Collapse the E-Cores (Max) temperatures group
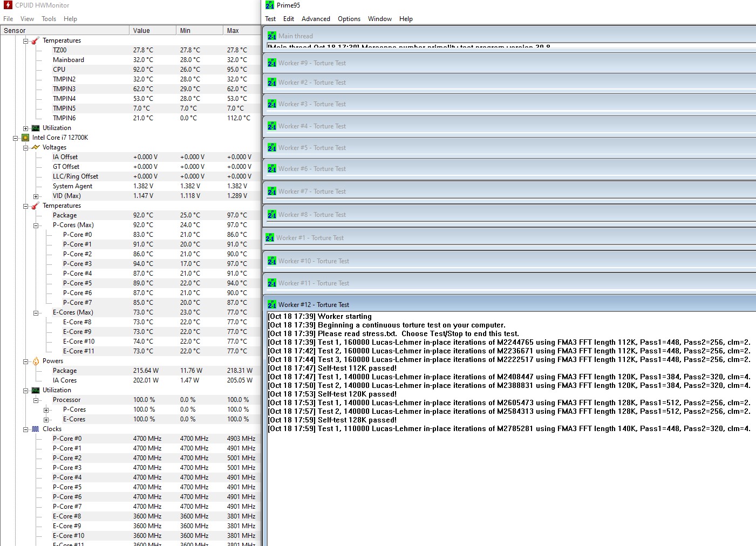The height and width of the screenshot is (546, 756). (x=36, y=313)
